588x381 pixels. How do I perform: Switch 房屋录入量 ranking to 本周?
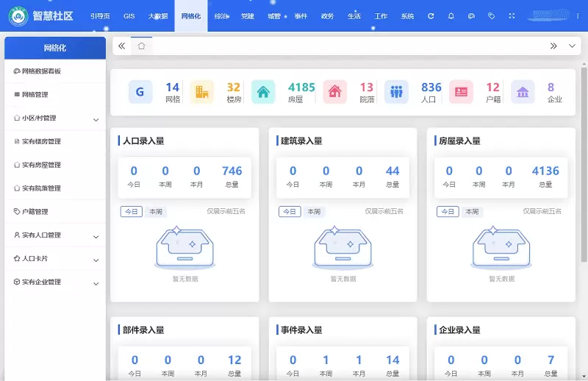(472, 212)
